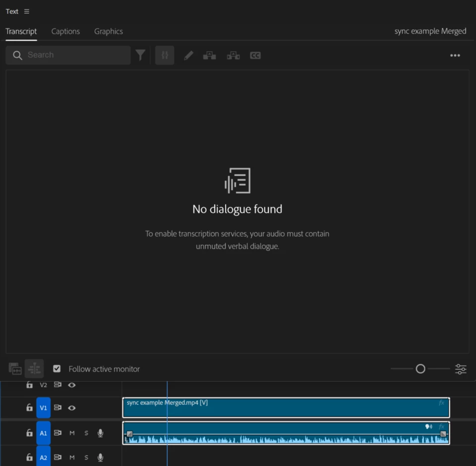Mute track A2

pyautogui.click(x=72, y=457)
